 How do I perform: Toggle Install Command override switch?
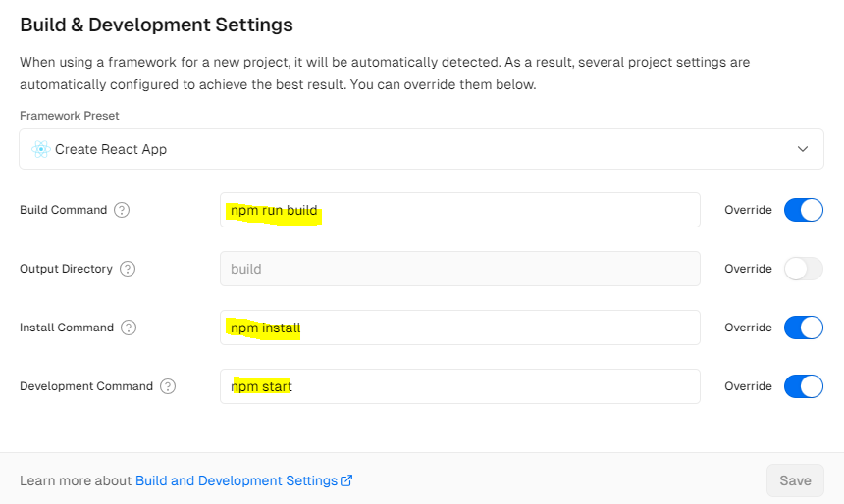803,328
